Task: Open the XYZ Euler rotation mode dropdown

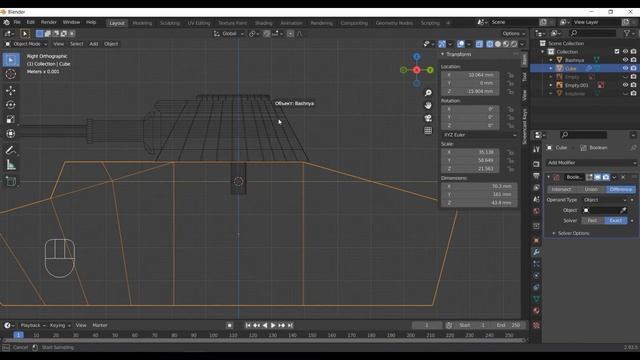Action: click(x=479, y=135)
